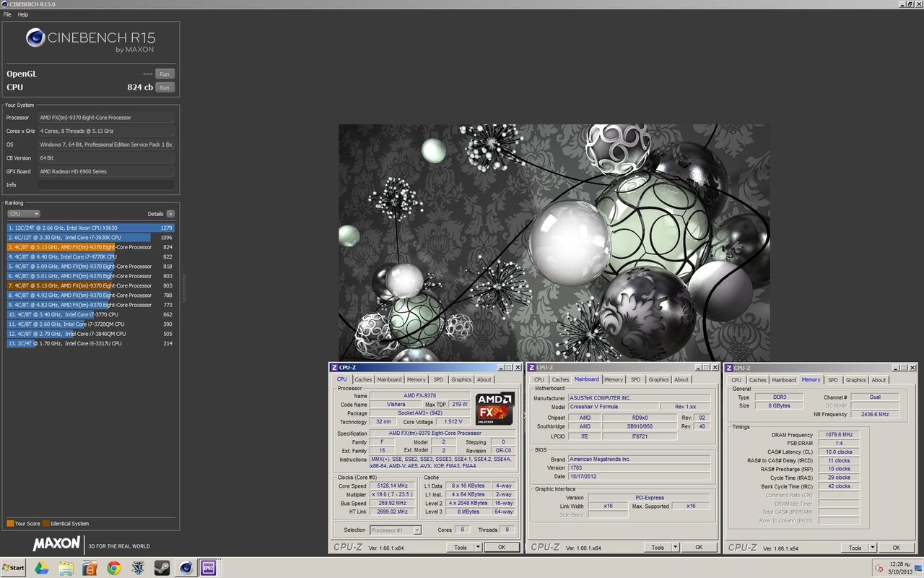Image resolution: width=924 pixels, height=578 pixels.
Task: Run the CPU benchmark
Action: pos(165,87)
